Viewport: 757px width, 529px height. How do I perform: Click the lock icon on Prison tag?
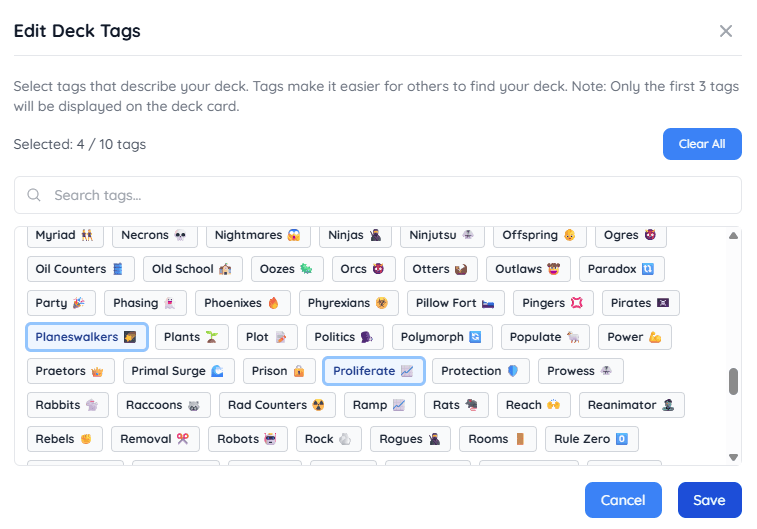tap(299, 371)
